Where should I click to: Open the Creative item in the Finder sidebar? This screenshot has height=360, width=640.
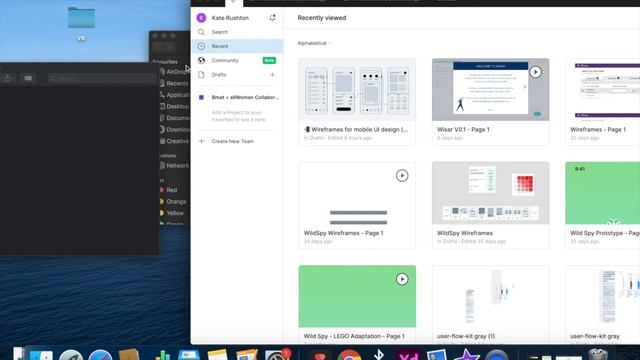174,141
